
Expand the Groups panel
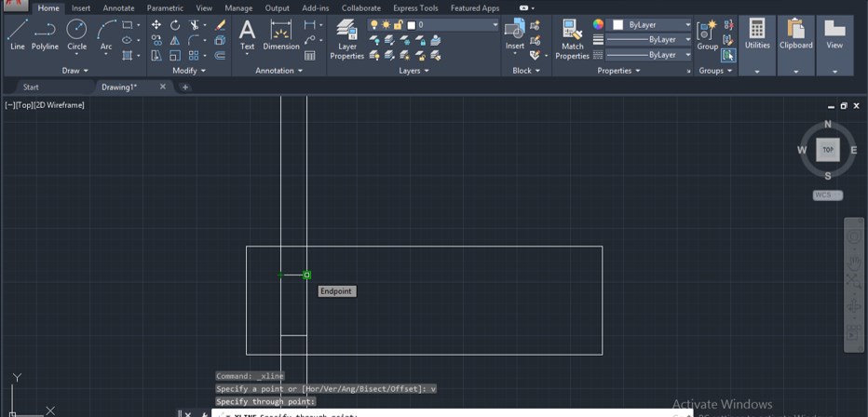pyautogui.click(x=715, y=71)
